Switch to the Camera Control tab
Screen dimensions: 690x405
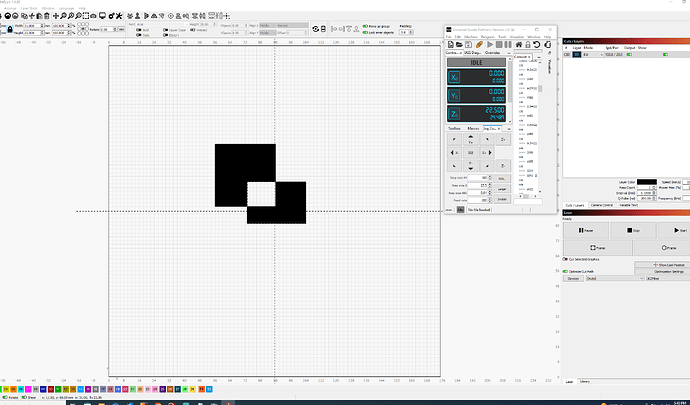click(602, 205)
